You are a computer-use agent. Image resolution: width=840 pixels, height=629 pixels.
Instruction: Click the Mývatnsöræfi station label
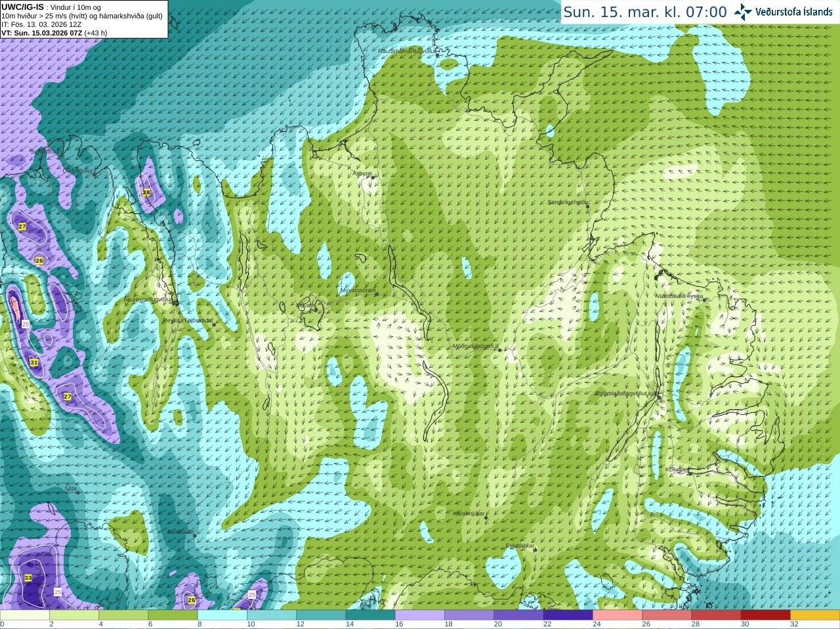(358, 290)
